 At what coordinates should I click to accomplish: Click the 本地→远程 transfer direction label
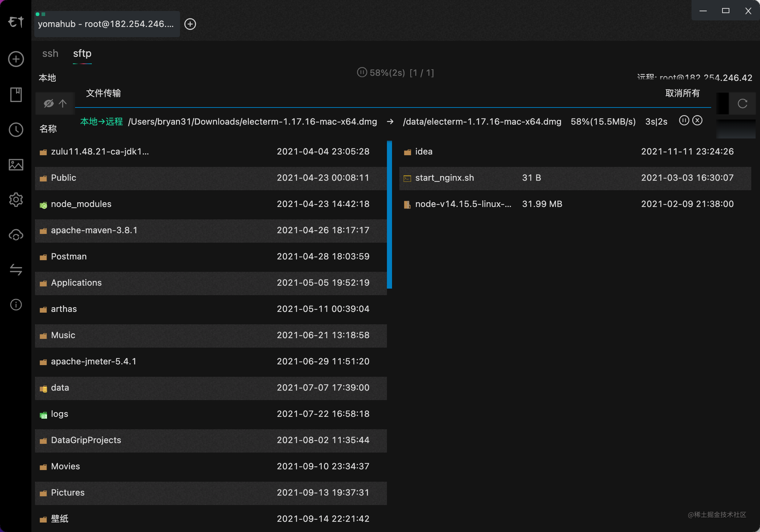[101, 122]
